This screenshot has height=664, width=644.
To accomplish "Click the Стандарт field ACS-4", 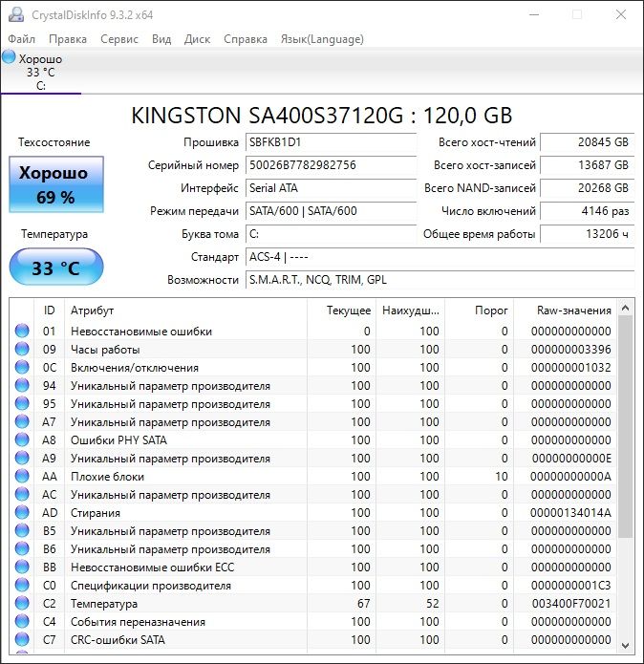I will click(440, 257).
